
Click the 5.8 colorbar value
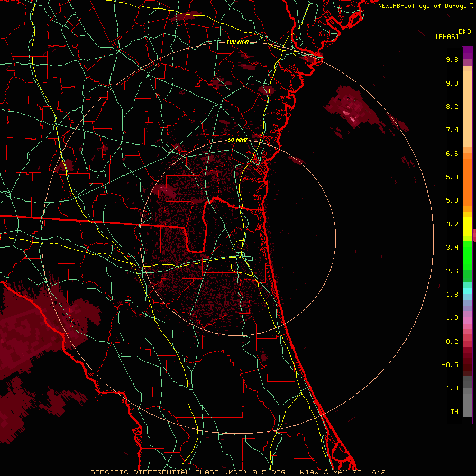coord(452,177)
